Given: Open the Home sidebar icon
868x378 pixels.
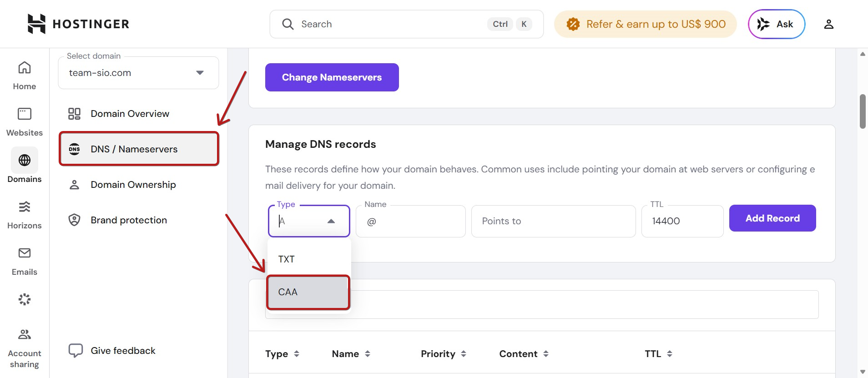Looking at the screenshot, I should click(x=25, y=76).
